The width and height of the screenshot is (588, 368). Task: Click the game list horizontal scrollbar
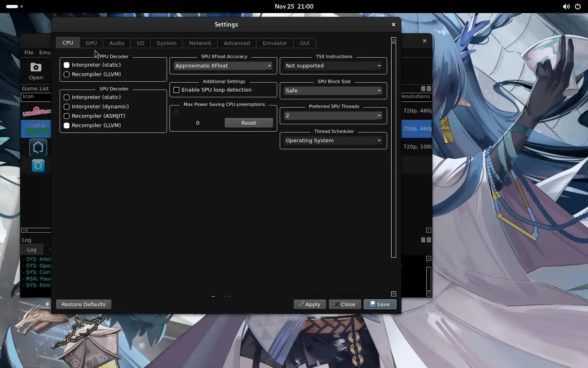tap(39, 230)
